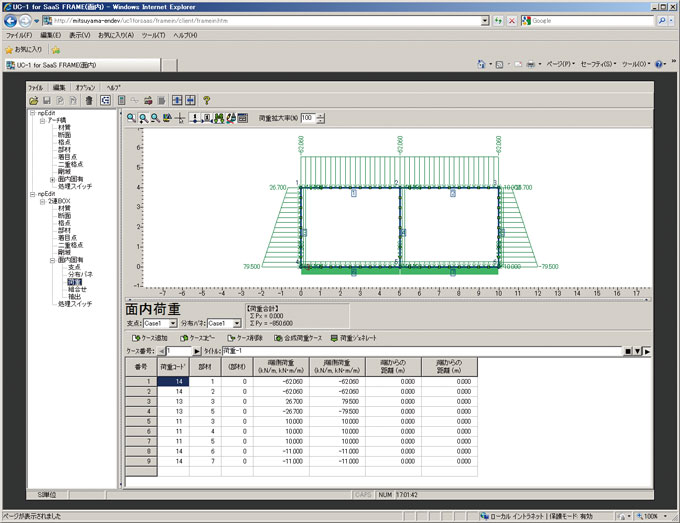The height and width of the screenshot is (523, 680).
Task: Click the first magnifier zoom icon
Action: (x=130, y=118)
